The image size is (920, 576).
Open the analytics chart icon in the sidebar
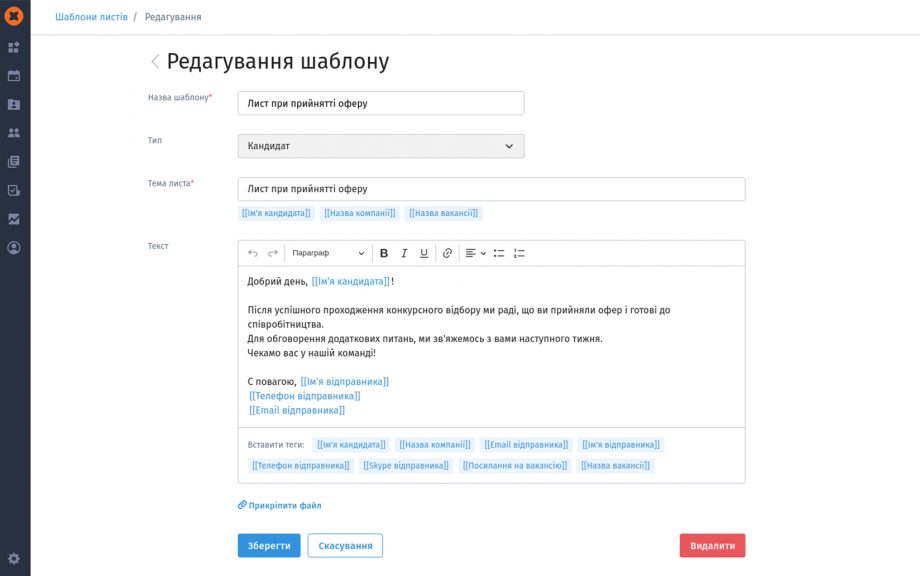13,218
